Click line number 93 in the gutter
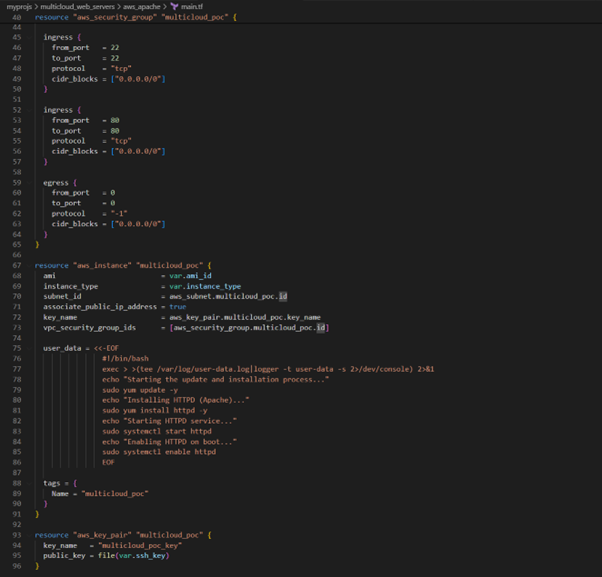Screen dimensions: 602x577 click(17, 534)
